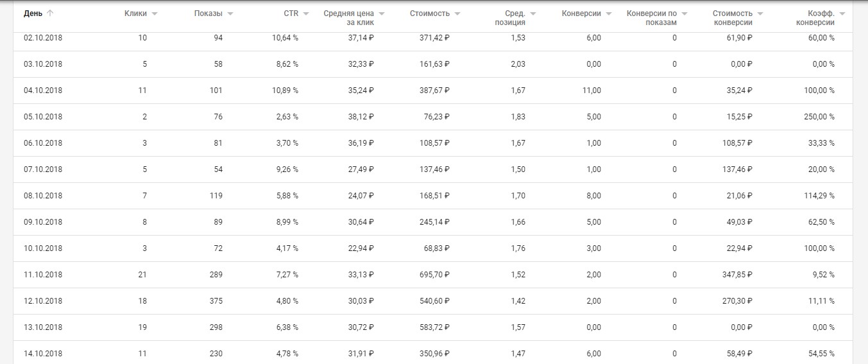Open the Клики column dropdown arrow
The width and height of the screenshot is (868, 364).
(155, 13)
